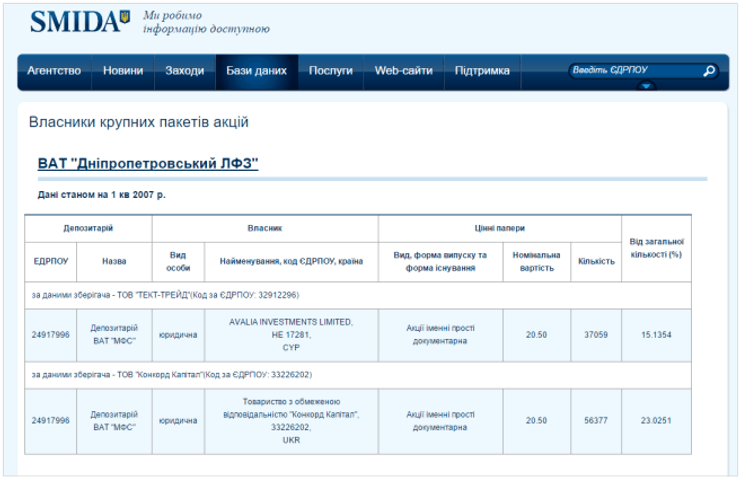Open the ВАТ "Дніпропетровський ЛФЗ" link
The width and height of the screenshot is (740, 478).
coord(148,163)
